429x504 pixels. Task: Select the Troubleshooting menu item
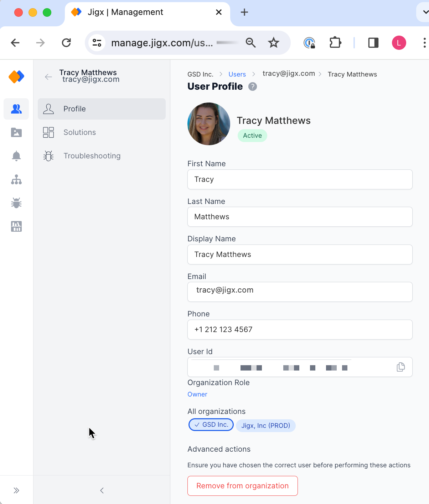102,156
